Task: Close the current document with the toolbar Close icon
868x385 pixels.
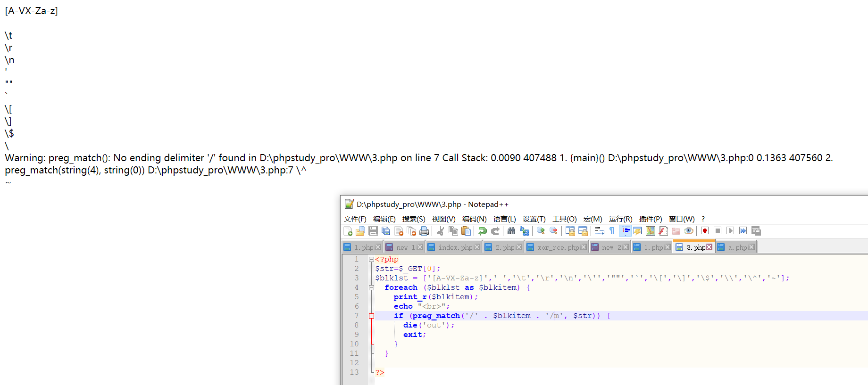Action: coord(399,231)
